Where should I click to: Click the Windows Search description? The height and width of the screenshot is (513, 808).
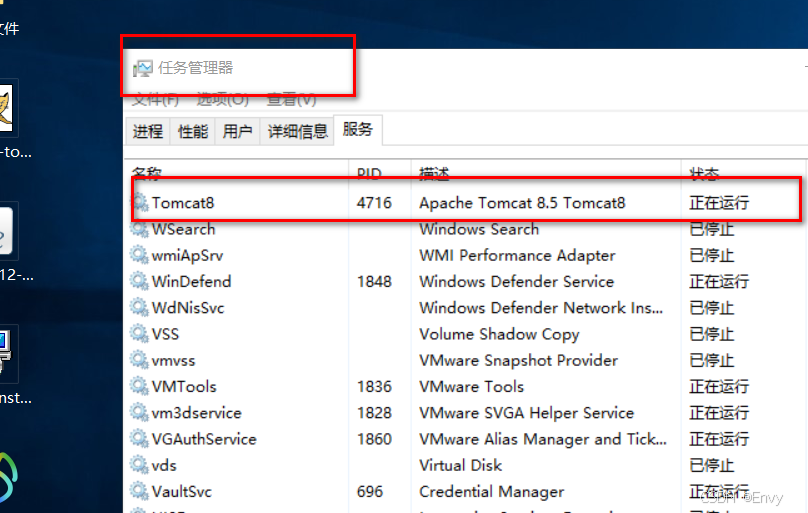pos(479,229)
